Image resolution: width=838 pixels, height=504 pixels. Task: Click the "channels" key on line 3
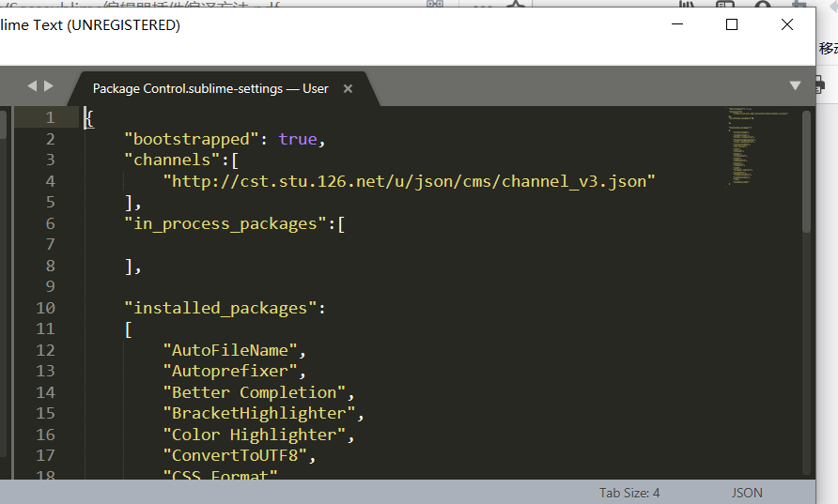tap(172, 160)
